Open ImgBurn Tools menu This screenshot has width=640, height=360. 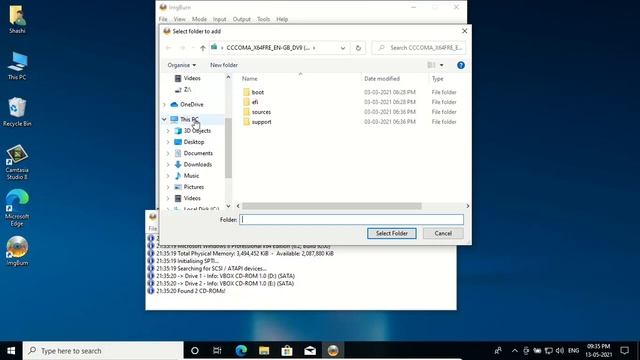263,19
